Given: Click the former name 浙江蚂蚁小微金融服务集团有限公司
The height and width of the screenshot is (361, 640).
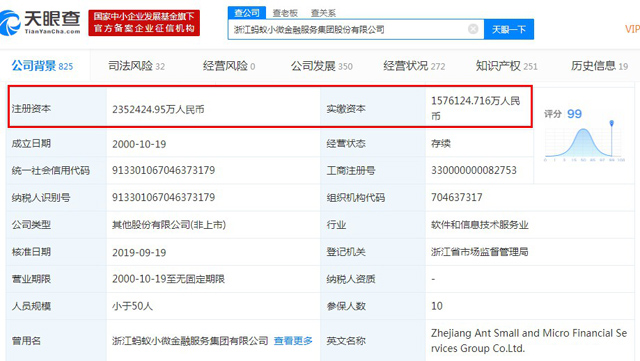Looking at the screenshot, I should click(190, 341).
